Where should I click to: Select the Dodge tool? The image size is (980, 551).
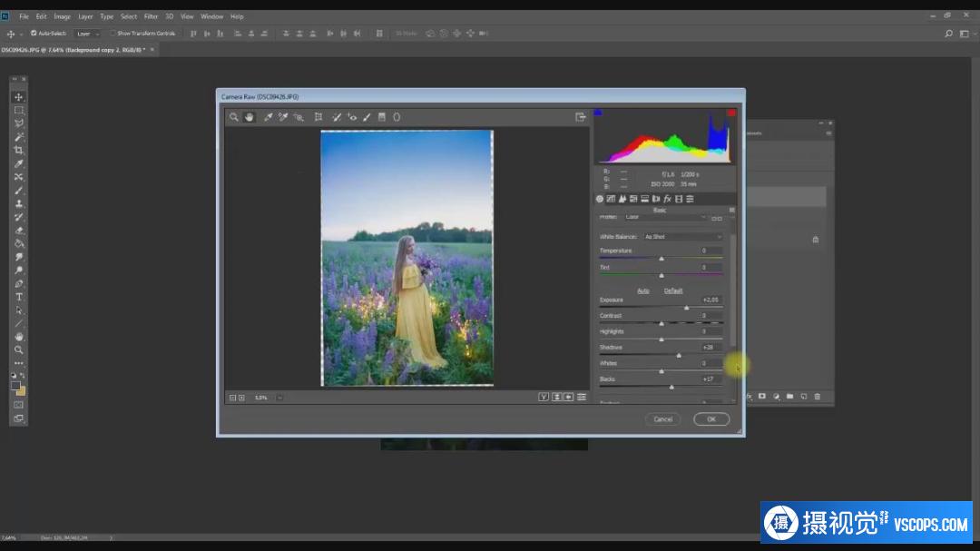click(x=19, y=271)
